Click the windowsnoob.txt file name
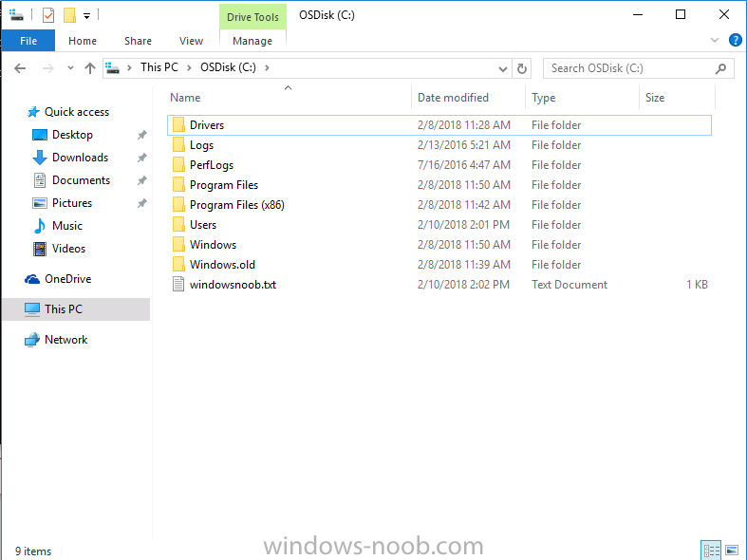The width and height of the screenshot is (747, 560). coord(233,285)
